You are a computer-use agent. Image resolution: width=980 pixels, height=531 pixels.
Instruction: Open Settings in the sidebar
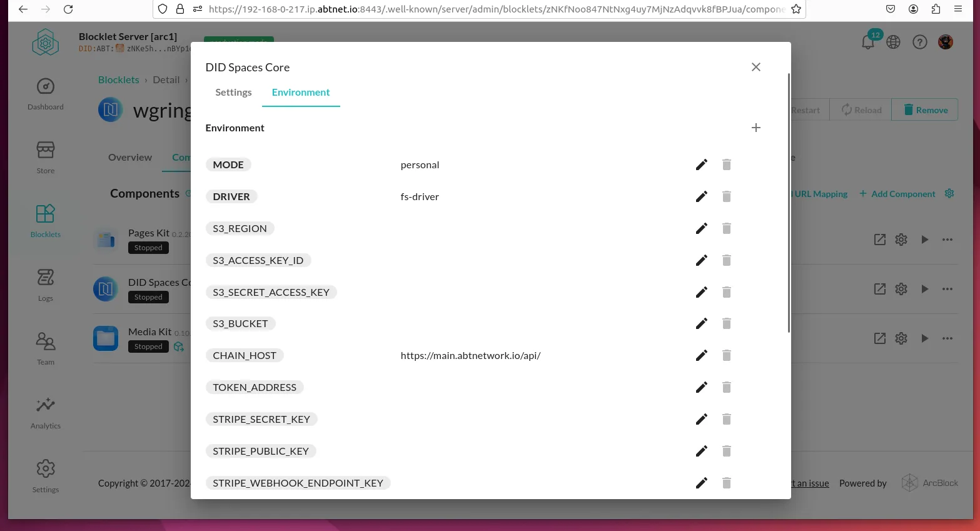coord(46,477)
